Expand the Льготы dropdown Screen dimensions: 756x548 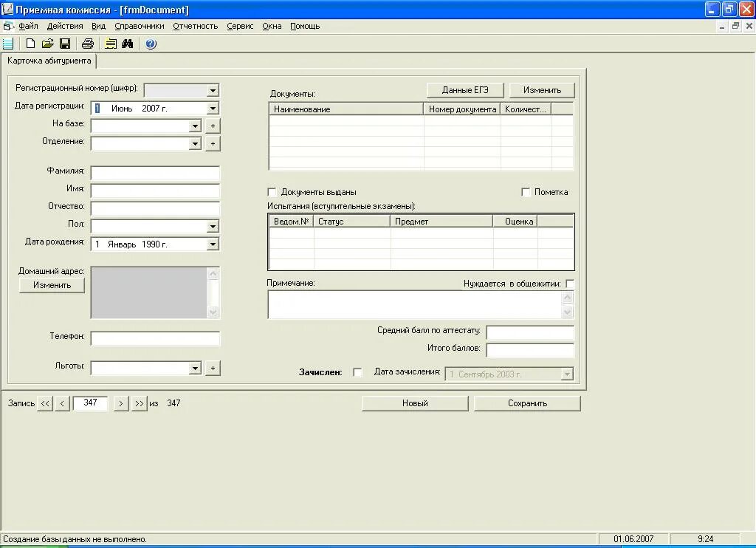[195, 369]
